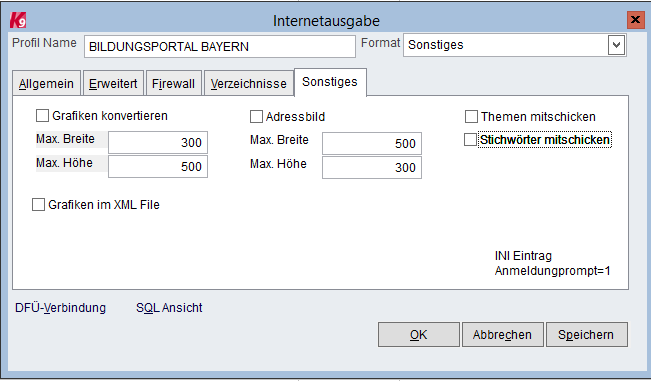Open the Format dropdown arrow
651x381 pixels.
[x=617, y=45]
